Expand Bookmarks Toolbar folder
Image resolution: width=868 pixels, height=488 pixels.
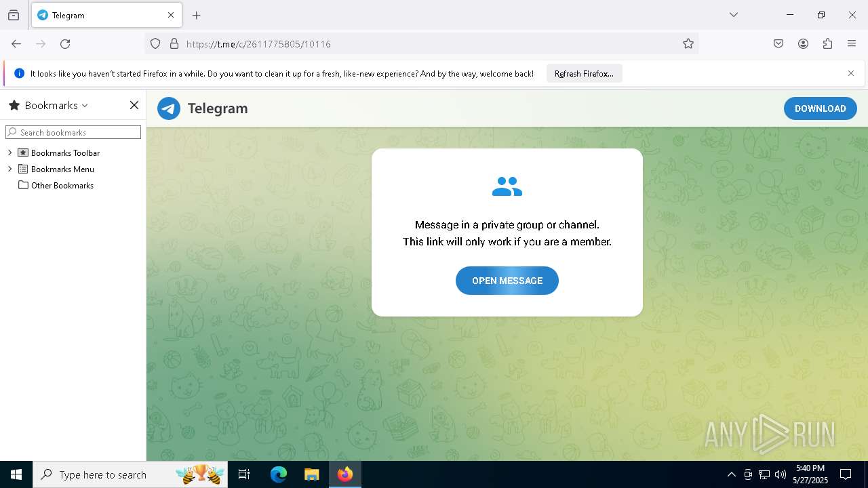9,153
